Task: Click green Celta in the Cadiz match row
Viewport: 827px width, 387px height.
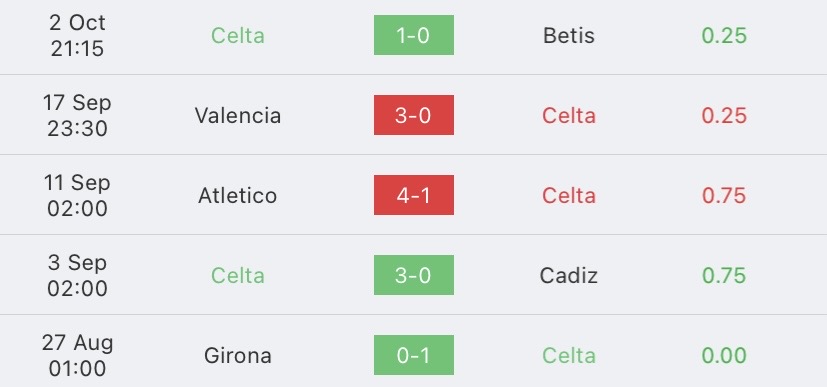Action: point(237,276)
